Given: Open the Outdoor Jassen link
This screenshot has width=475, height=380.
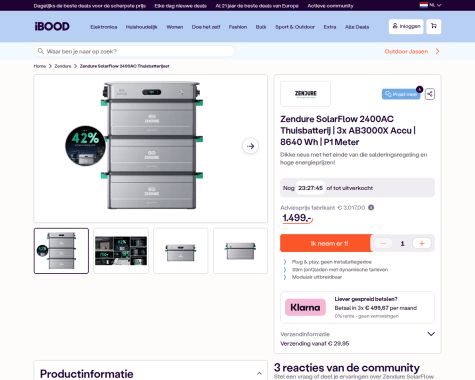Looking at the screenshot, I should tap(406, 51).
